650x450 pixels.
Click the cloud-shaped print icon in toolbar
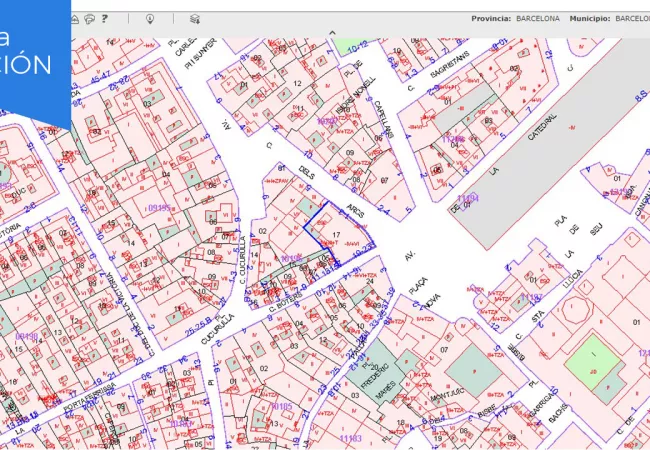(89, 19)
